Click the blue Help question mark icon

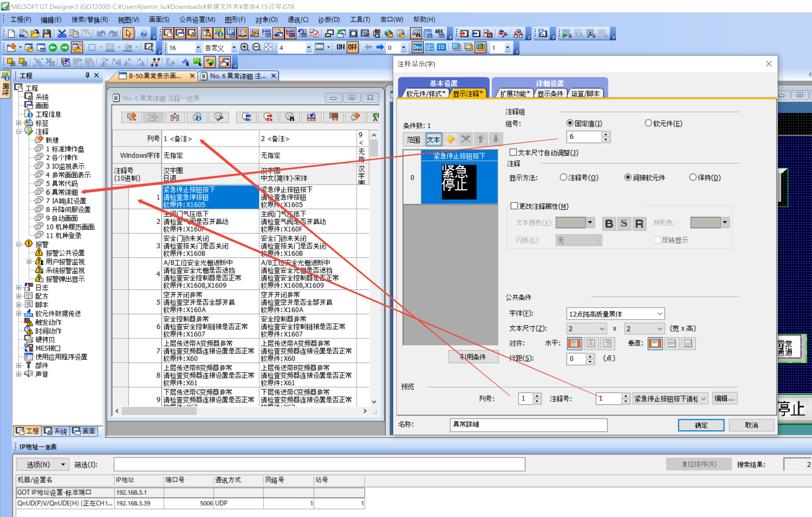pos(144,34)
